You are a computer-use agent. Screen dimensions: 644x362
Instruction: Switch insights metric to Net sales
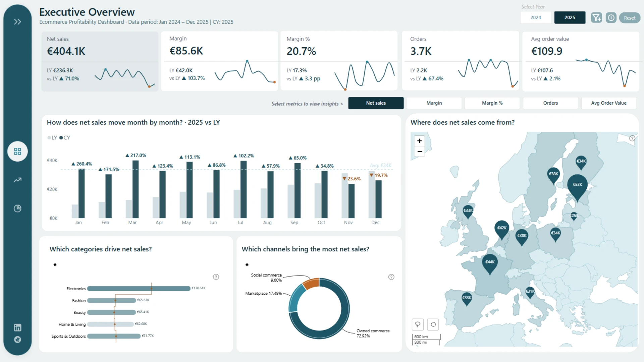tap(376, 103)
